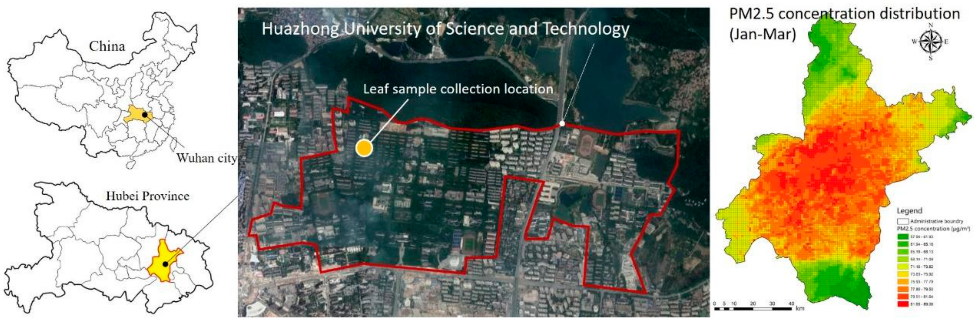Click the 'PM2.5 concentration distribution' heading
Image resolution: width=980 pixels, height=324 pixels.
[845, 14]
